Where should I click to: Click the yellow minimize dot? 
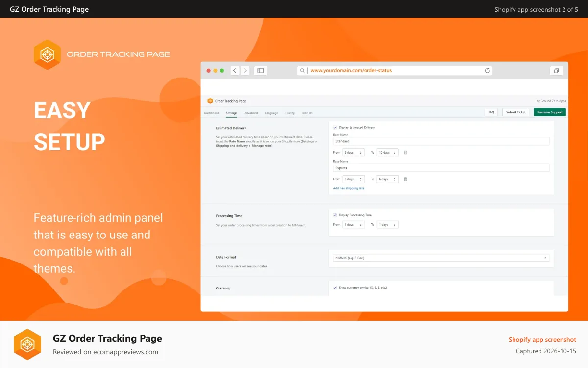(215, 71)
